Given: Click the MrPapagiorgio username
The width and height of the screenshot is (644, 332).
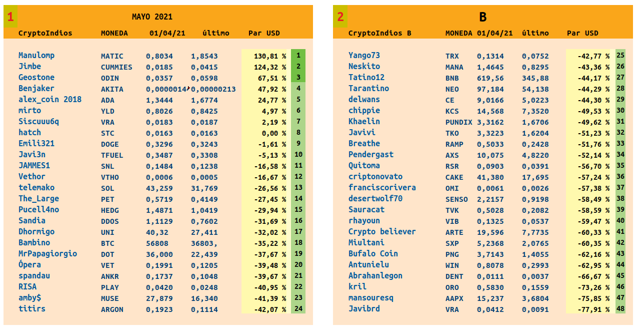Looking at the screenshot, I should tap(48, 254).
